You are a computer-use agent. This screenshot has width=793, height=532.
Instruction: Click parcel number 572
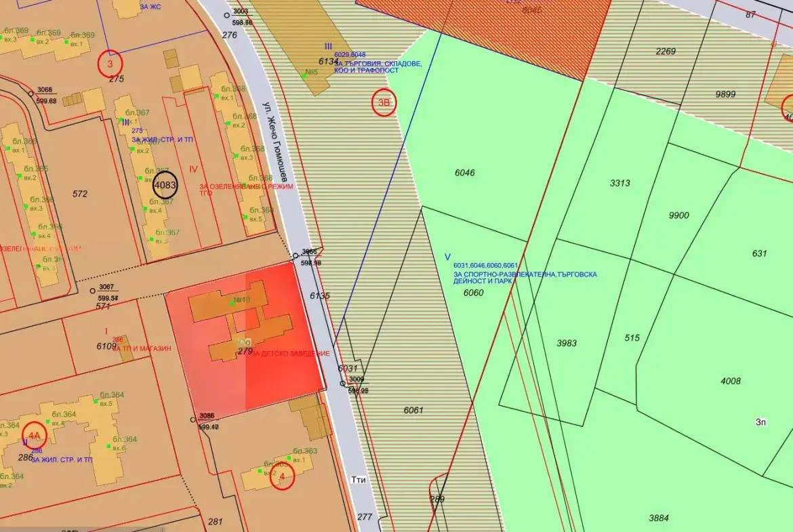pos(80,194)
